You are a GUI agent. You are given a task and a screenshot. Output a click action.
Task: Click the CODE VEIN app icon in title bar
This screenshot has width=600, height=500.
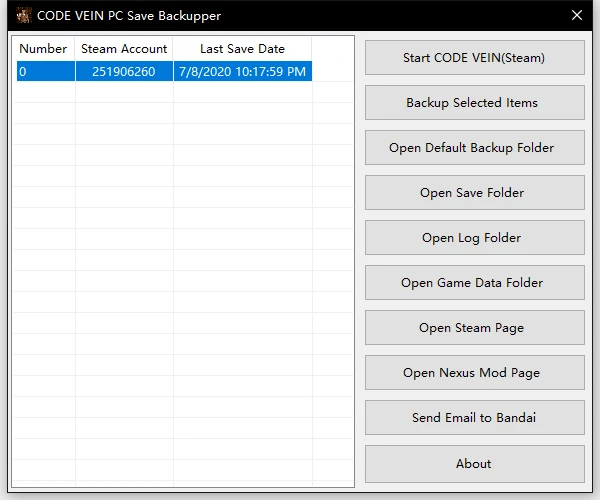point(24,16)
